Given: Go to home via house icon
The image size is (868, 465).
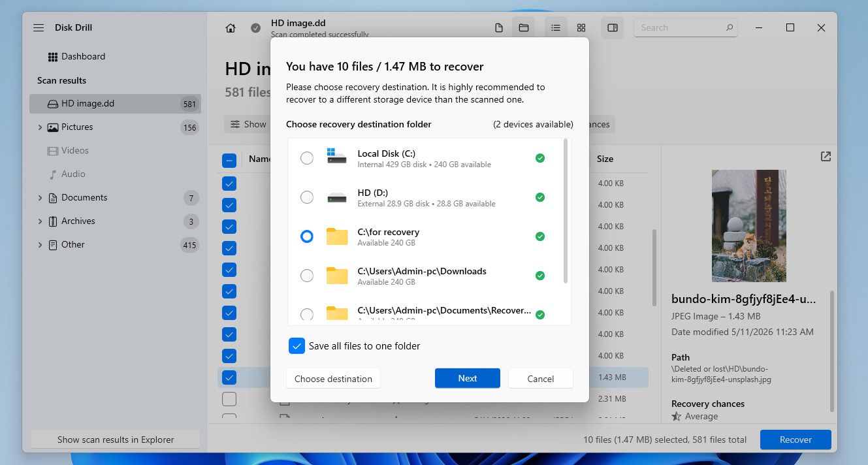Looking at the screenshot, I should click(230, 28).
